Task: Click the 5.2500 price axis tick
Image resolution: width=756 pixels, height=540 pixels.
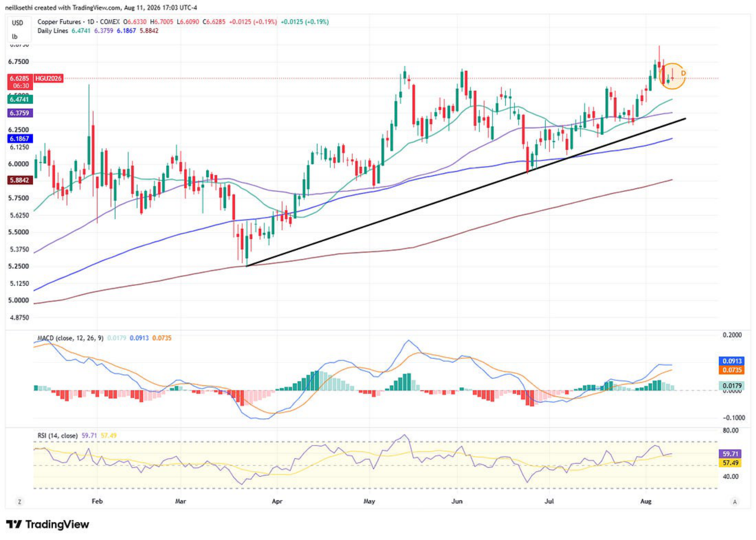Action: pos(19,267)
